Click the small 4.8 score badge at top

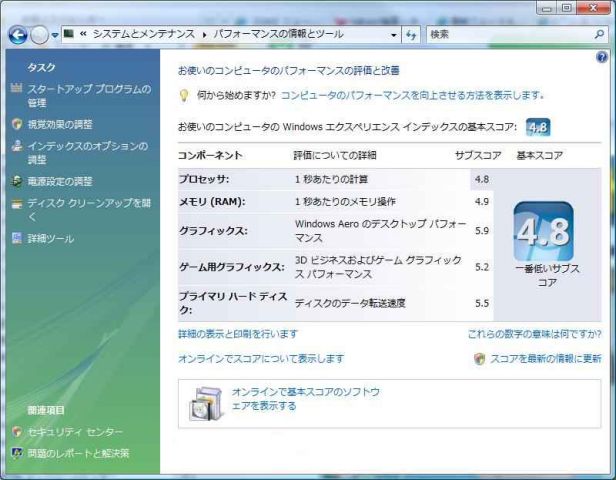click(x=538, y=127)
